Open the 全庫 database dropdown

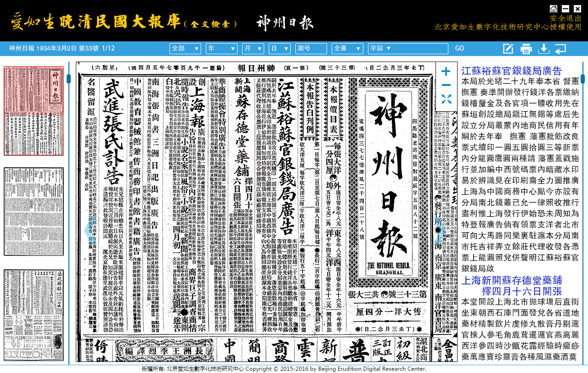[347, 48]
